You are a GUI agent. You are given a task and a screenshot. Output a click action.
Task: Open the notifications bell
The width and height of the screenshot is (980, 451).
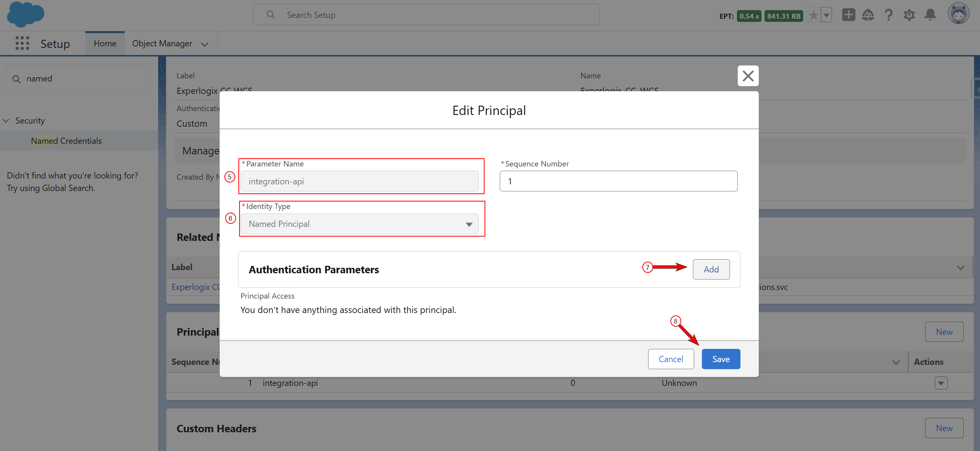pyautogui.click(x=931, y=15)
